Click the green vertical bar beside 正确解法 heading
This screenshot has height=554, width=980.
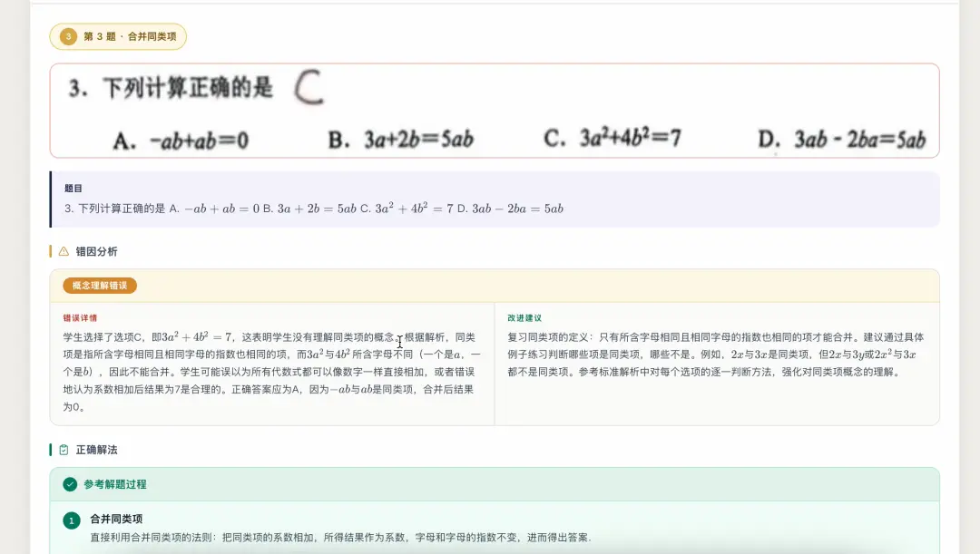click(x=50, y=450)
